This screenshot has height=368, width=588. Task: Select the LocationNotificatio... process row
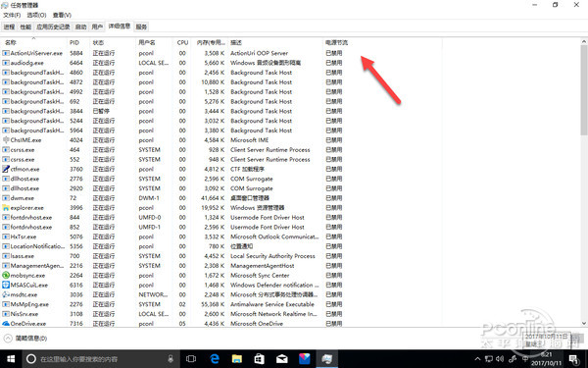221,246
